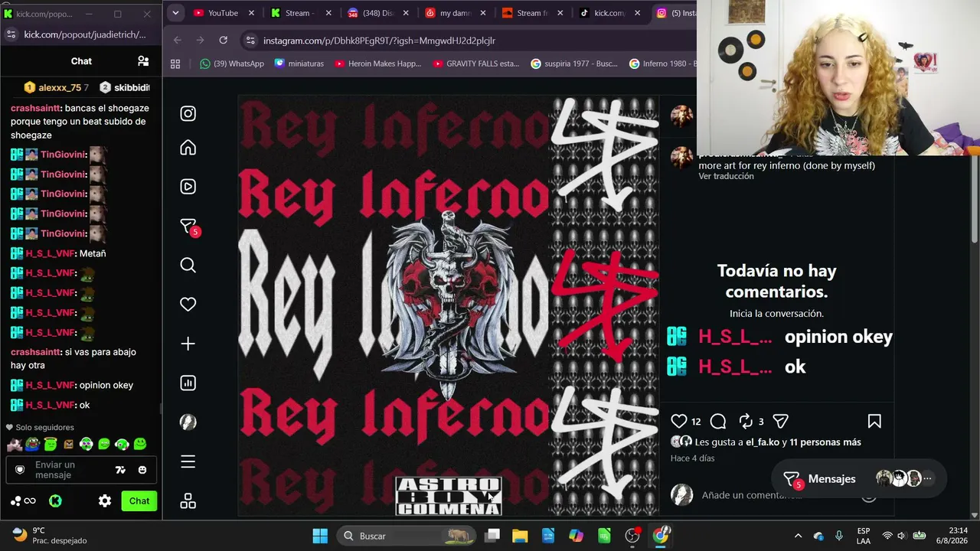Expand Instagram Mensajes floating panel
Screen dimensions: 980x551
click(x=859, y=479)
